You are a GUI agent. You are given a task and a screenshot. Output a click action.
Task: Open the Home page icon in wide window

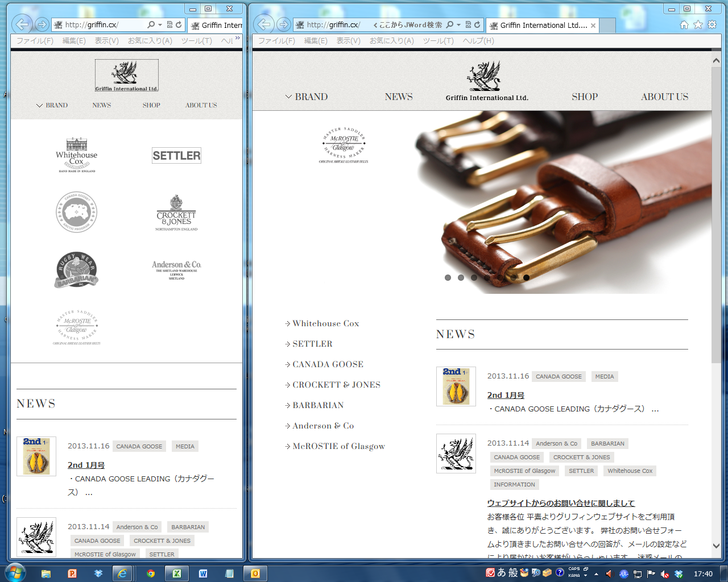pos(684,24)
